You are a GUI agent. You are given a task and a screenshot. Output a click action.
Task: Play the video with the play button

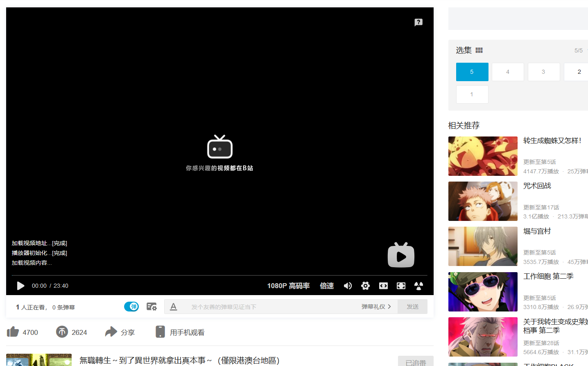click(x=20, y=286)
